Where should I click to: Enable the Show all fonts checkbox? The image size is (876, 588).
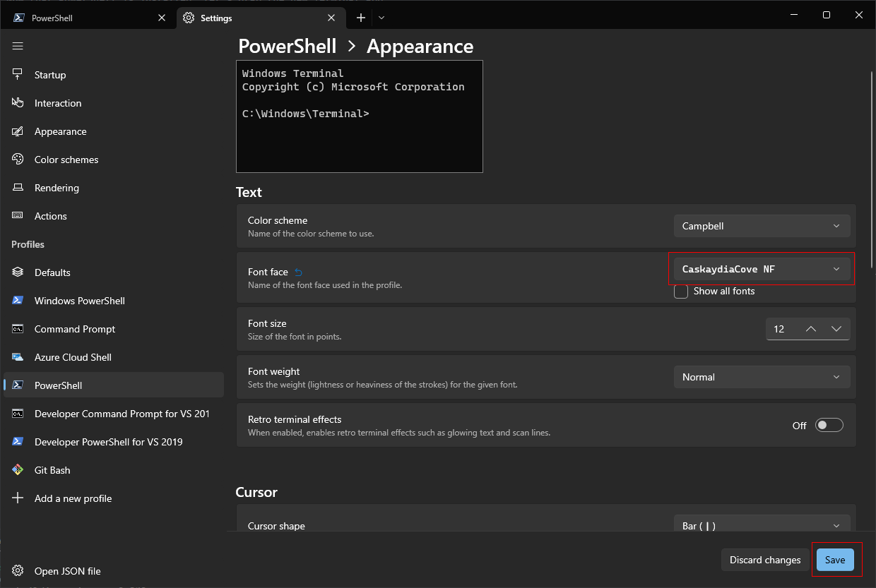point(681,292)
